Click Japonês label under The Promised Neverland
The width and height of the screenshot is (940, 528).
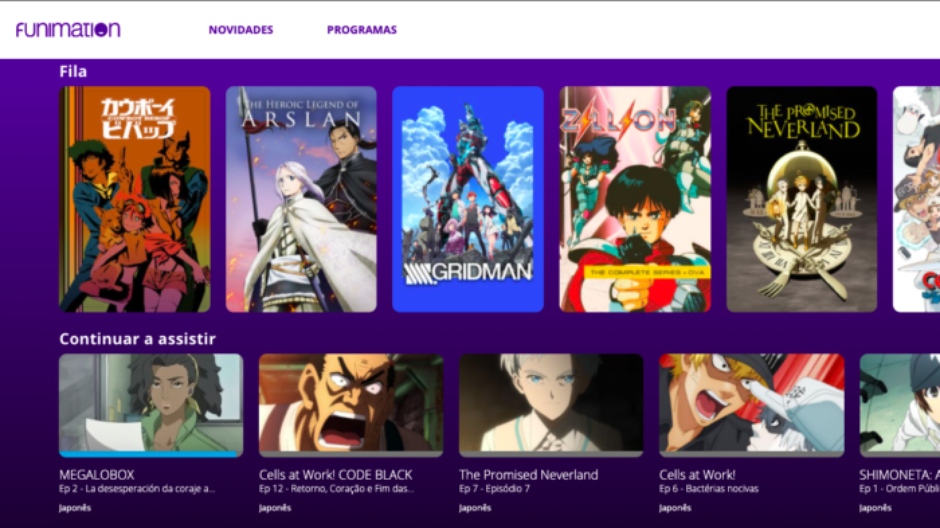[475, 508]
